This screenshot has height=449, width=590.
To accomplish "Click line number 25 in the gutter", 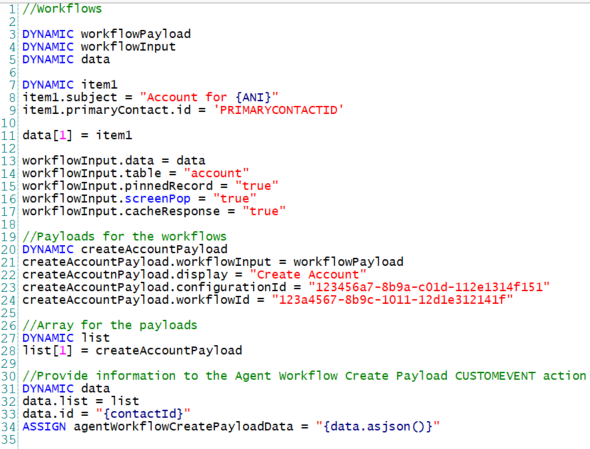I will 8,313.
